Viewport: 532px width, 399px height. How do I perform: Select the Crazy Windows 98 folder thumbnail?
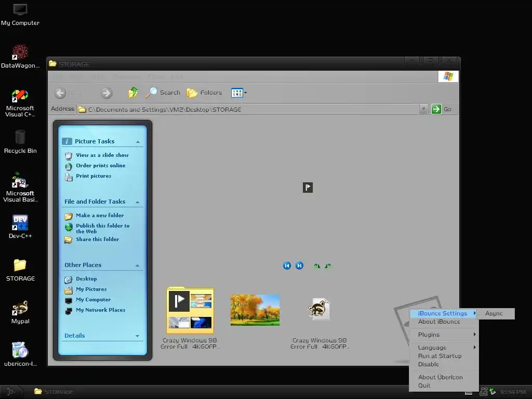coord(190,311)
